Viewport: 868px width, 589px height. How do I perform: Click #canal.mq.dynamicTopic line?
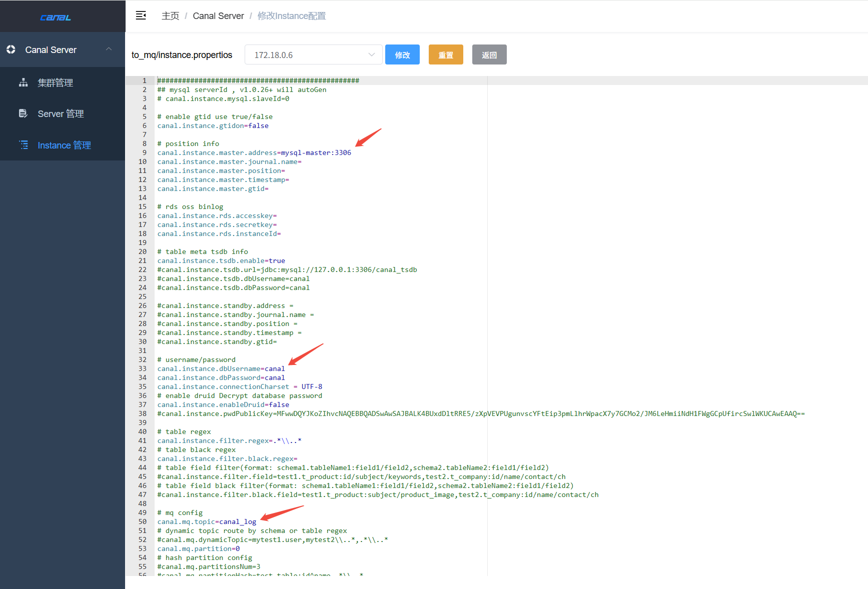273,539
